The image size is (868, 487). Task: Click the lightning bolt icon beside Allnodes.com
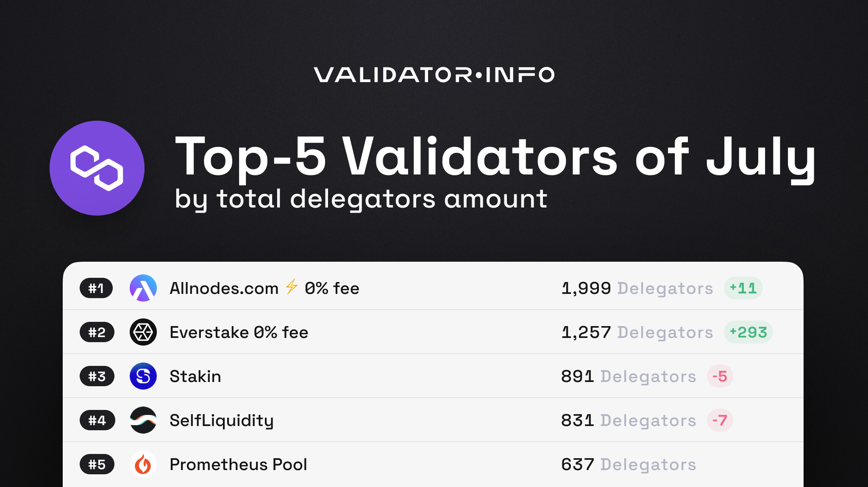pyautogui.click(x=292, y=287)
